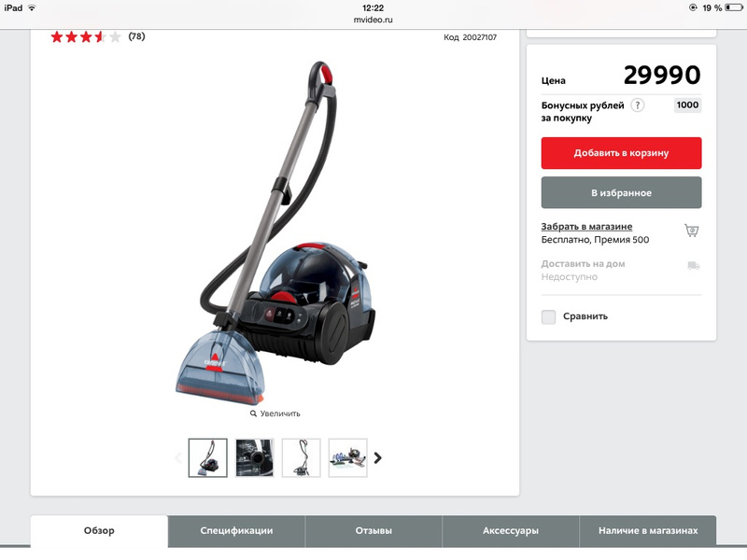Viewport: 747px width, 560px height.
Task: Tap the battery icon in status bar
Action: coord(734,7)
